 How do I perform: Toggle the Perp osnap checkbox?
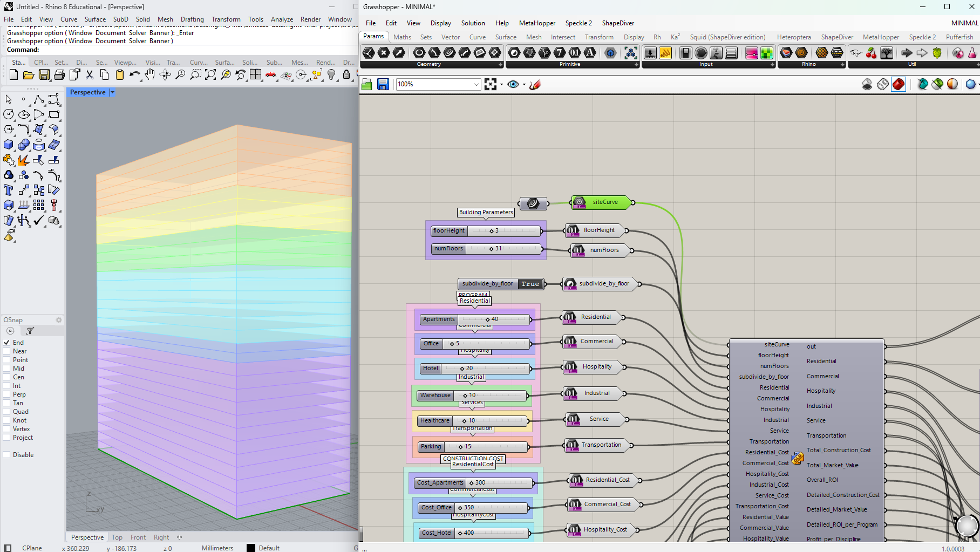[7, 394]
